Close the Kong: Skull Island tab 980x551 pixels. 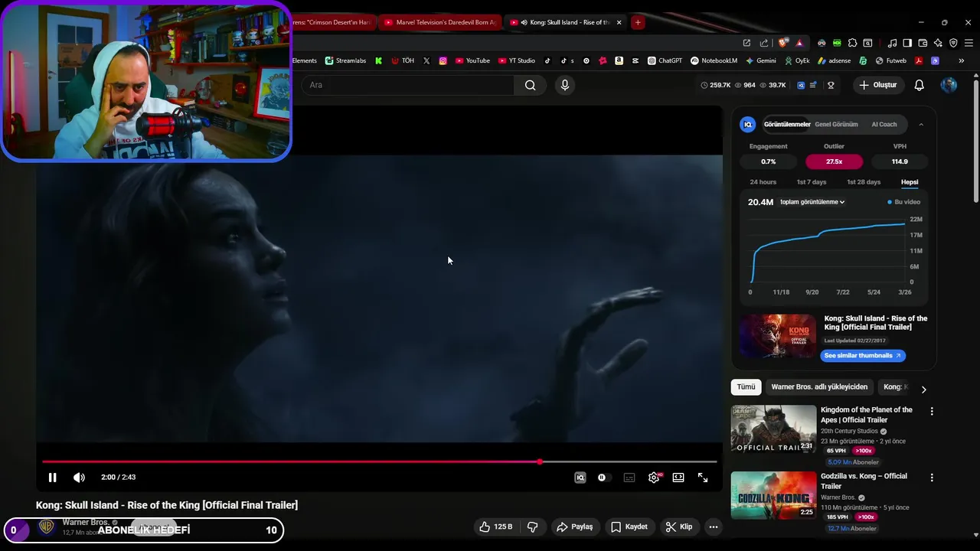point(619,22)
